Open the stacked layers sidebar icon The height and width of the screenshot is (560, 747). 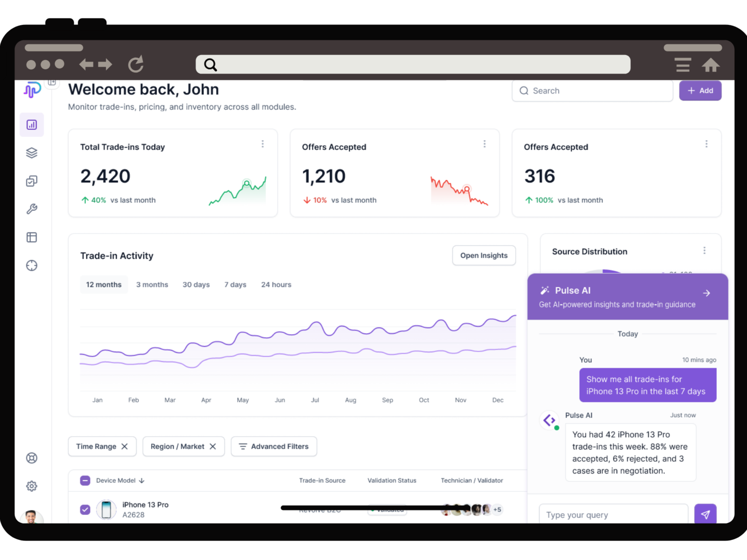click(x=32, y=153)
